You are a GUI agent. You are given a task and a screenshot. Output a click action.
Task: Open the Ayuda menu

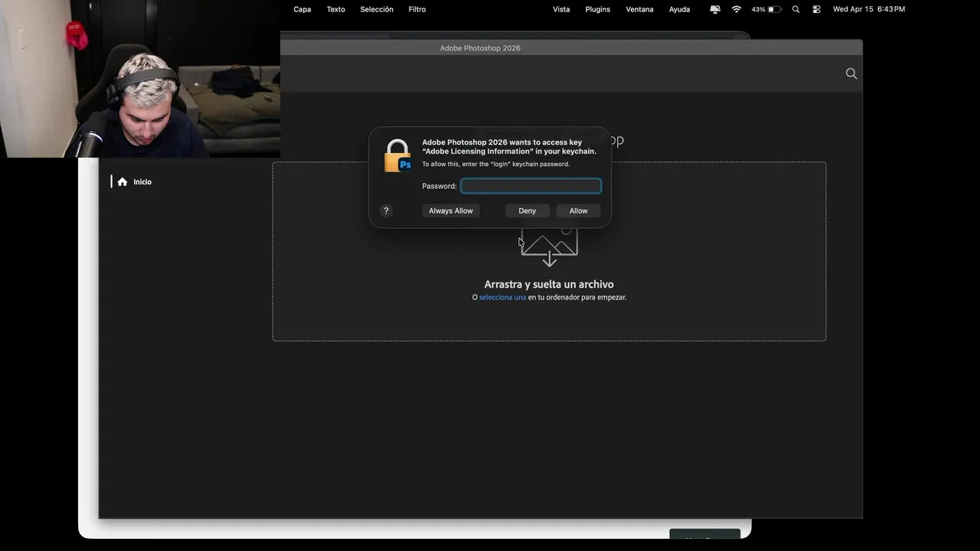click(x=679, y=9)
